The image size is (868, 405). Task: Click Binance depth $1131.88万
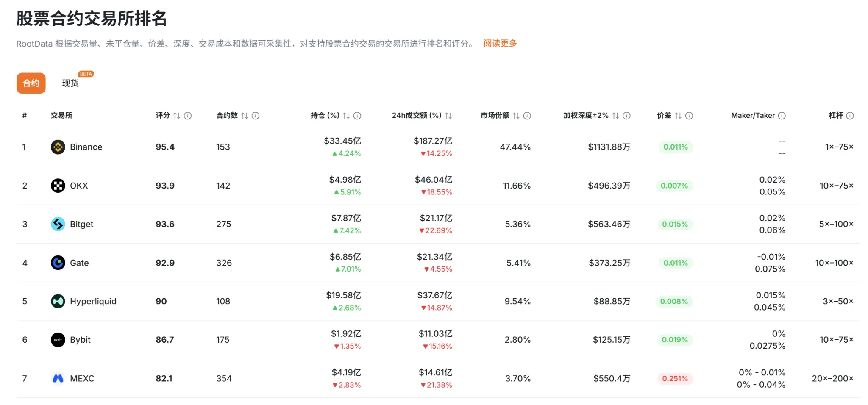coord(609,147)
